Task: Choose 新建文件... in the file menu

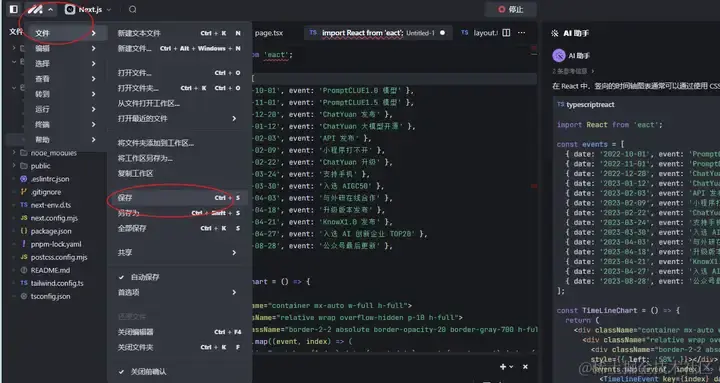Action: pyautogui.click(x=179, y=48)
